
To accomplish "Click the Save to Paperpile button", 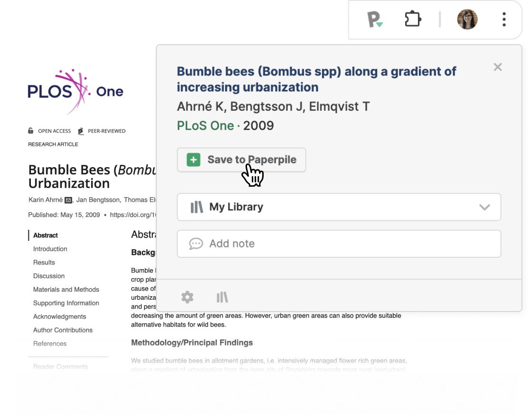I will (241, 160).
